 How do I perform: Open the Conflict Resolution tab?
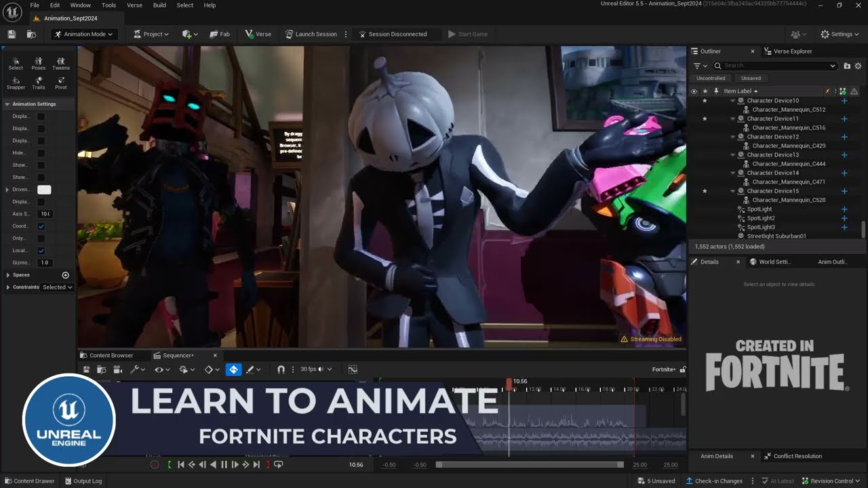(793, 456)
